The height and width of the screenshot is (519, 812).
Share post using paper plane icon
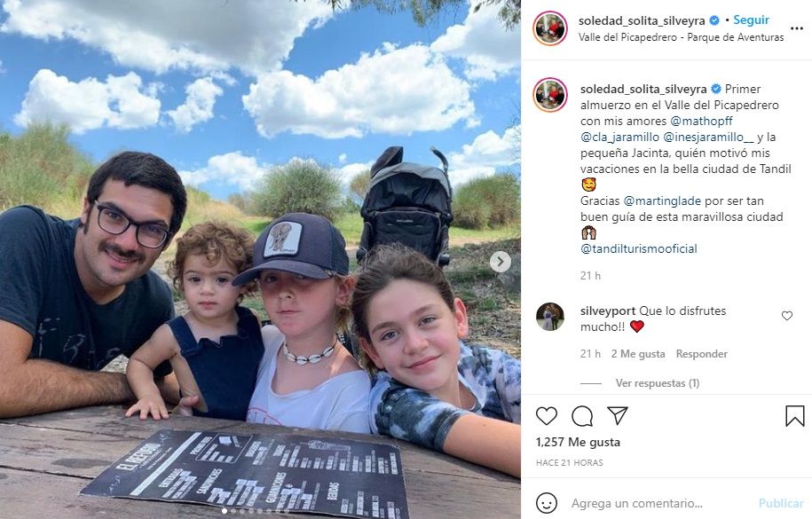618,415
